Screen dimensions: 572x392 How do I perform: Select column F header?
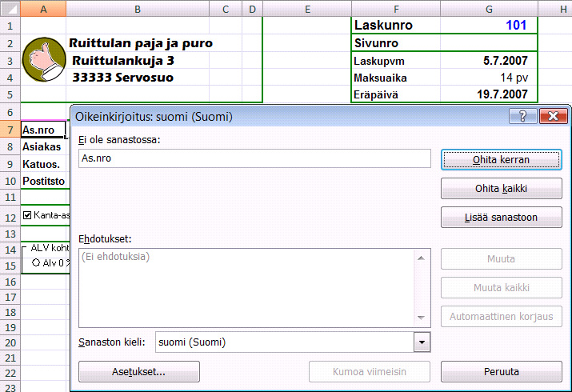pyautogui.click(x=396, y=9)
